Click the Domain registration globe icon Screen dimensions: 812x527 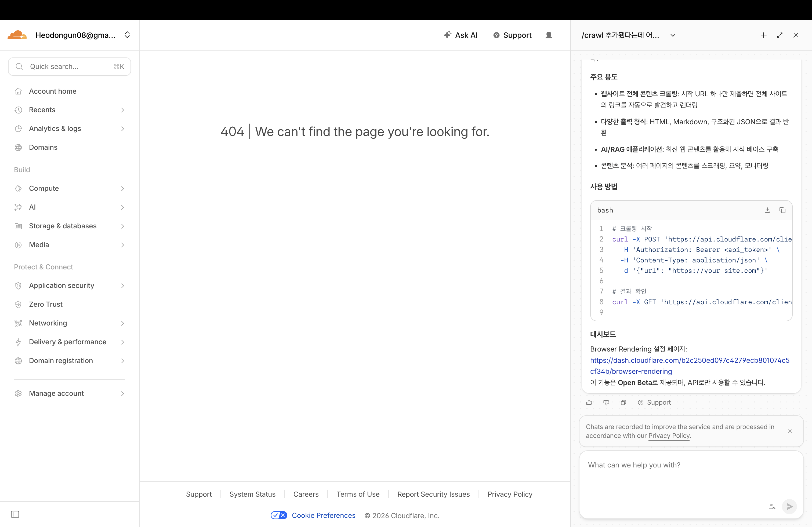click(x=19, y=361)
